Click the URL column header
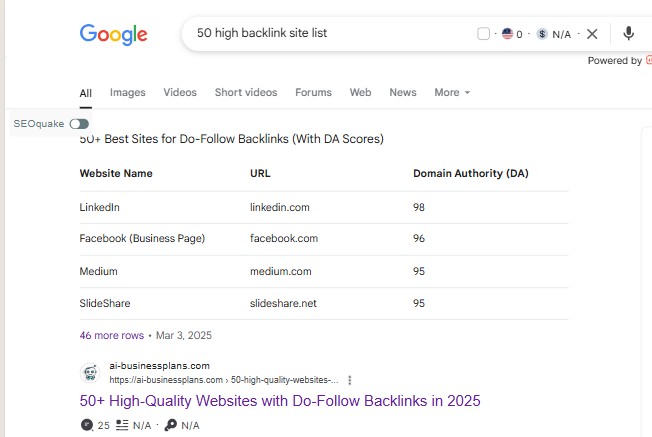Screen dimensions: 652x437 (260, 173)
